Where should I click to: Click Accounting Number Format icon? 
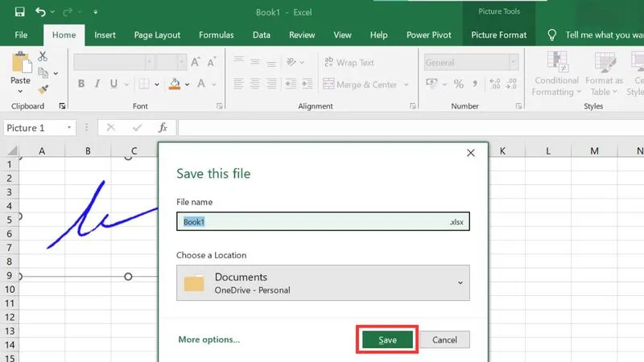click(431, 84)
